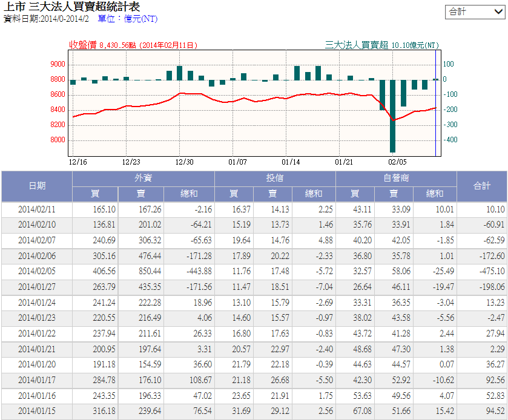The width and height of the screenshot is (508, 420).
Task: Click the 自營商 group header
Action: coord(396,179)
